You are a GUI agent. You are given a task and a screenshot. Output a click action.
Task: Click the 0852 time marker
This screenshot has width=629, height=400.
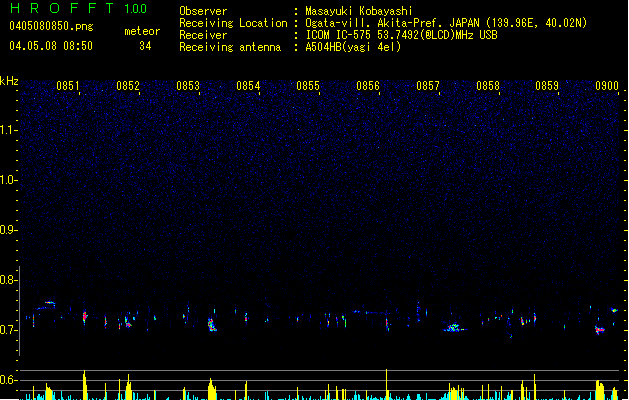[x=128, y=86]
